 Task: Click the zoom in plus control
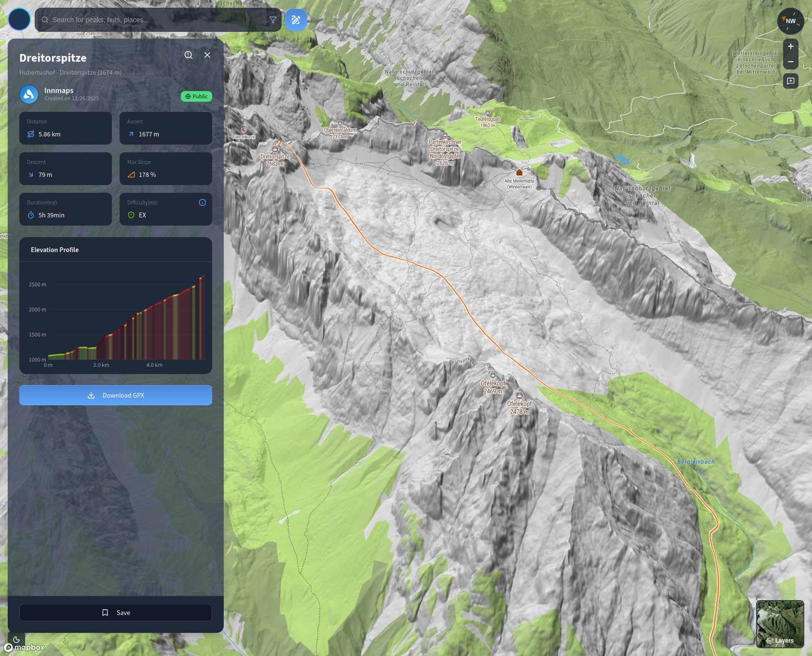point(790,46)
